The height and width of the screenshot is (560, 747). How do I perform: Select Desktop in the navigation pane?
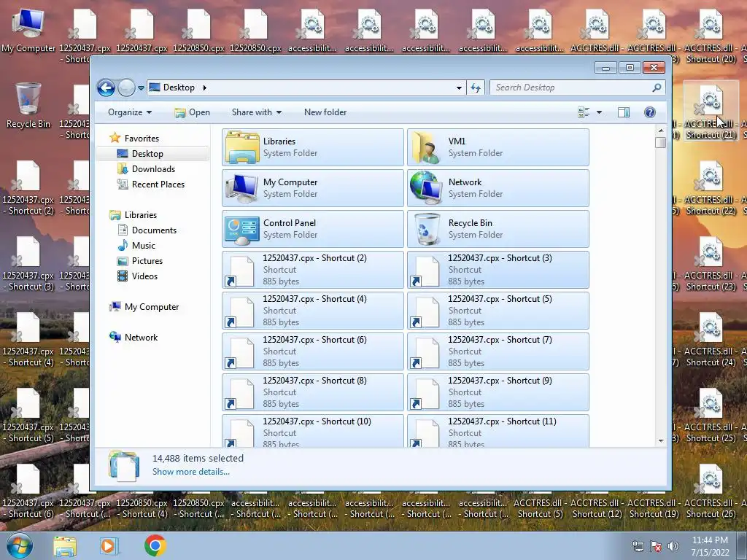pos(147,154)
